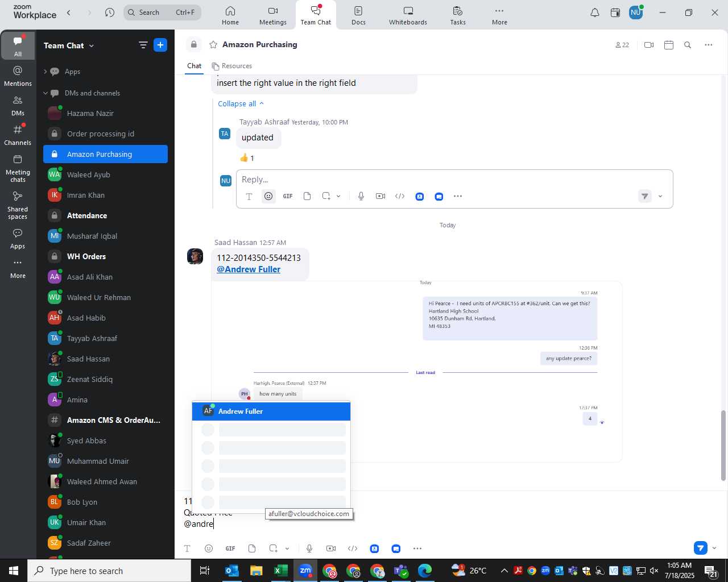728x582 pixels.
Task: Open DMs sidebar section
Action: pyautogui.click(x=18, y=105)
